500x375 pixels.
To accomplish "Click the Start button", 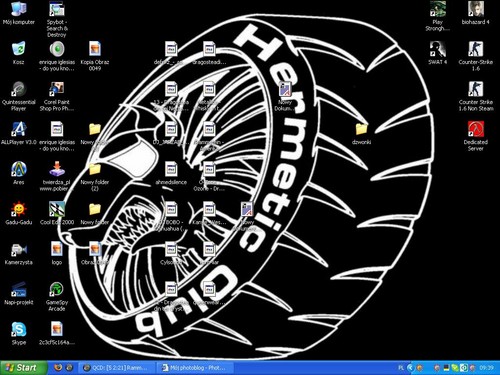I will tap(23, 368).
